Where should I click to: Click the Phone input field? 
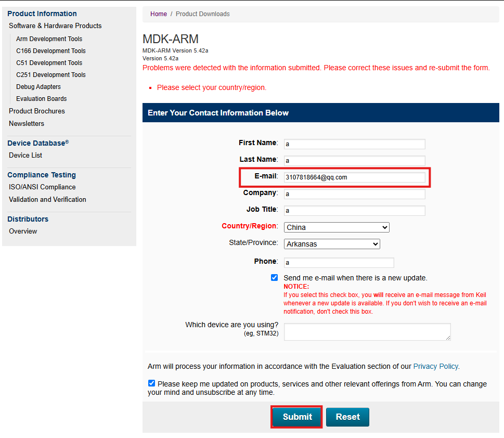[x=339, y=263]
